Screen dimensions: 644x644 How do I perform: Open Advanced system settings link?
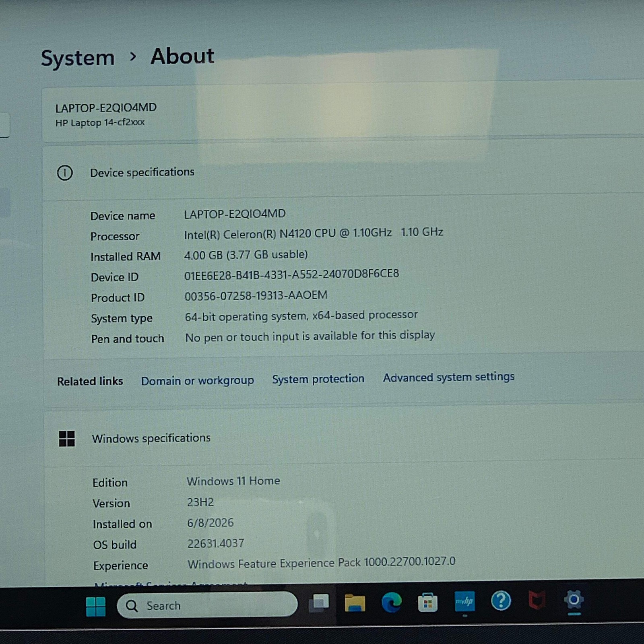(449, 377)
